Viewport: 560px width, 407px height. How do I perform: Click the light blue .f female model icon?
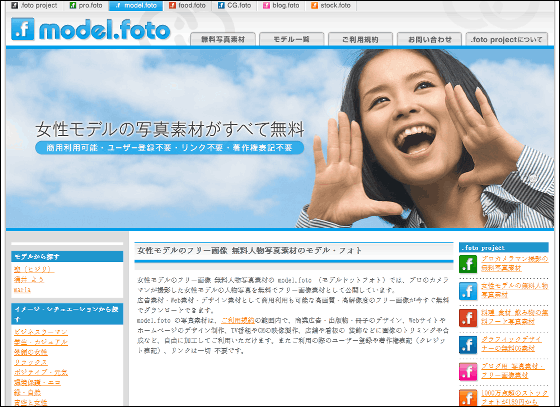468,291
